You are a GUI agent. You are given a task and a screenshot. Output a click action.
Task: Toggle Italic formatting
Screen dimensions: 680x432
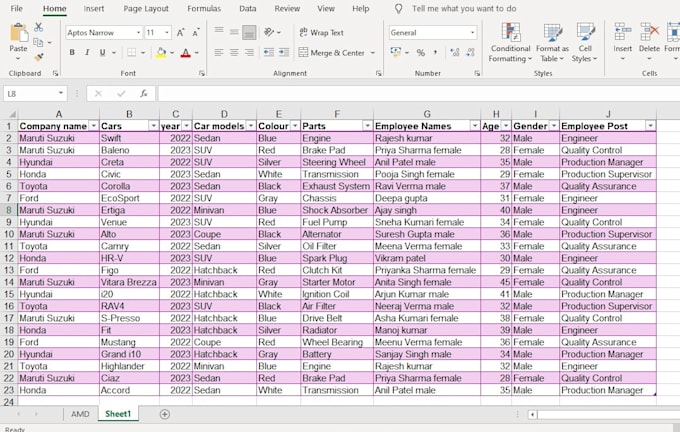click(x=87, y=52)
